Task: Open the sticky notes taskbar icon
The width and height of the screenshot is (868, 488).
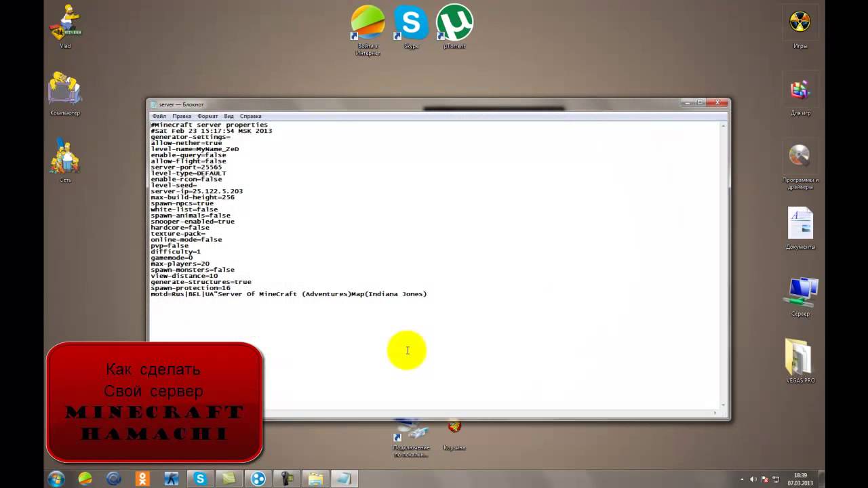Action: coord(229,479)
